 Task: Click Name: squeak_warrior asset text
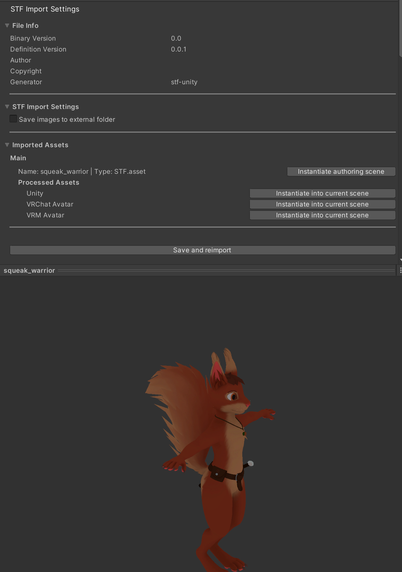click(82, 171)
